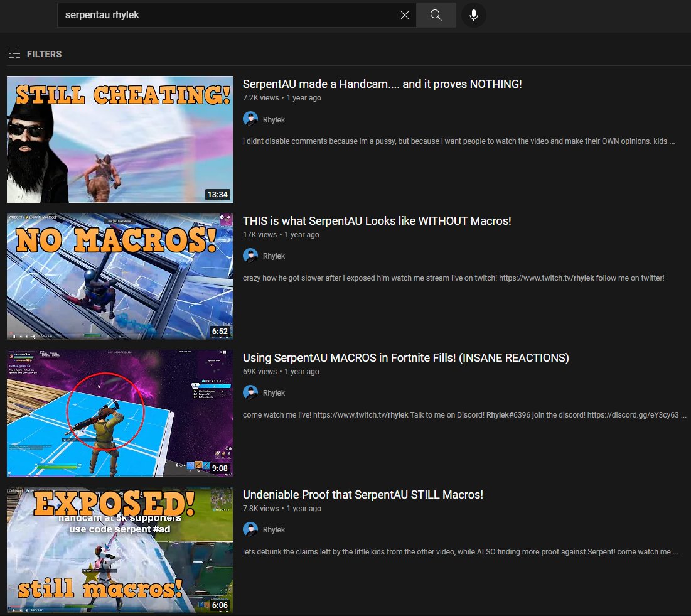This screenshot has width=691, height=616.
Task: Click Rhylek avatar under WITHOUT Macros video
Action: click(x=250, y=256)
